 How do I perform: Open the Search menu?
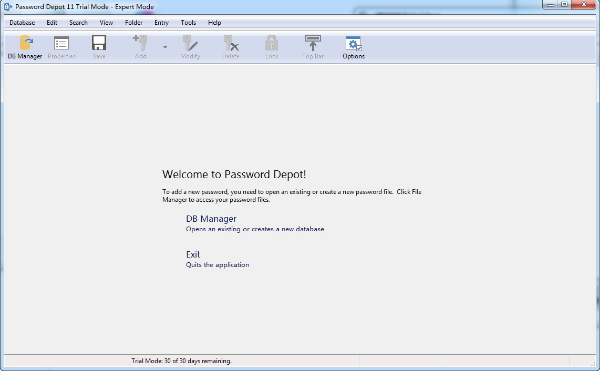click(78, 23)
